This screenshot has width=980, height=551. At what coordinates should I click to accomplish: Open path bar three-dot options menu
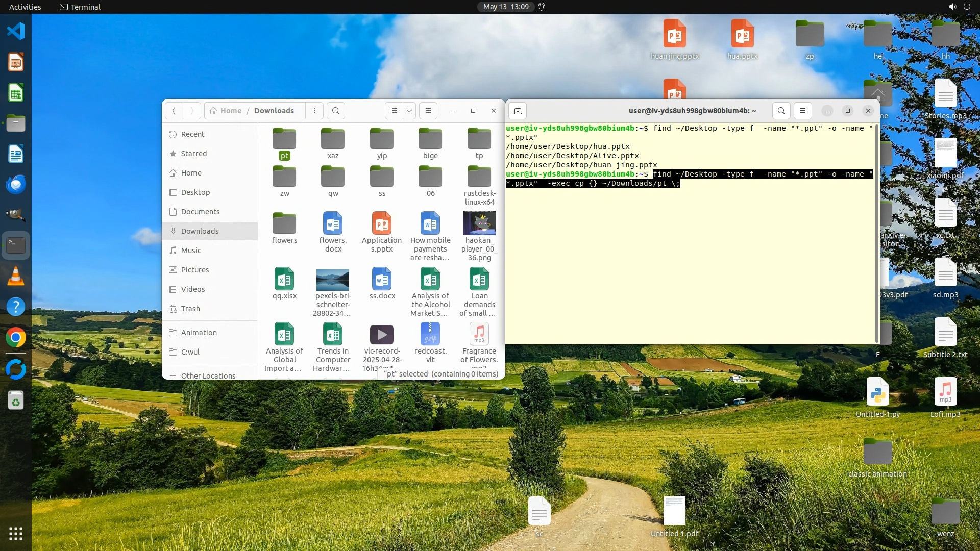pos(314,111)
